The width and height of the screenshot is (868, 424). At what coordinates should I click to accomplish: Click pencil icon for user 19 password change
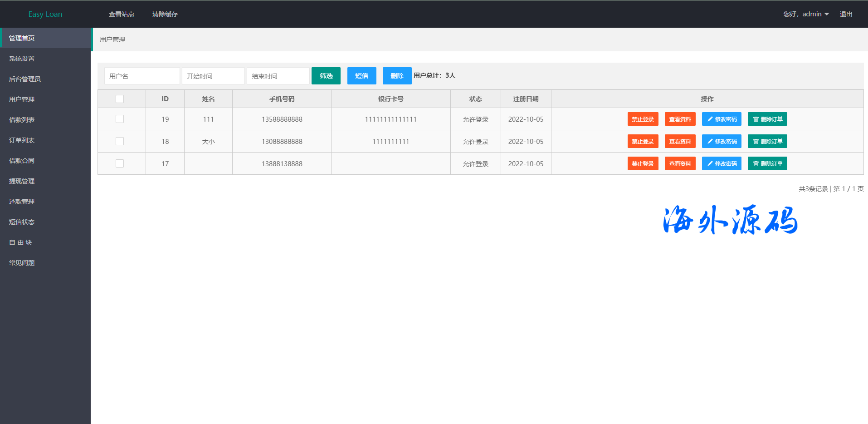tap(710, 119)
